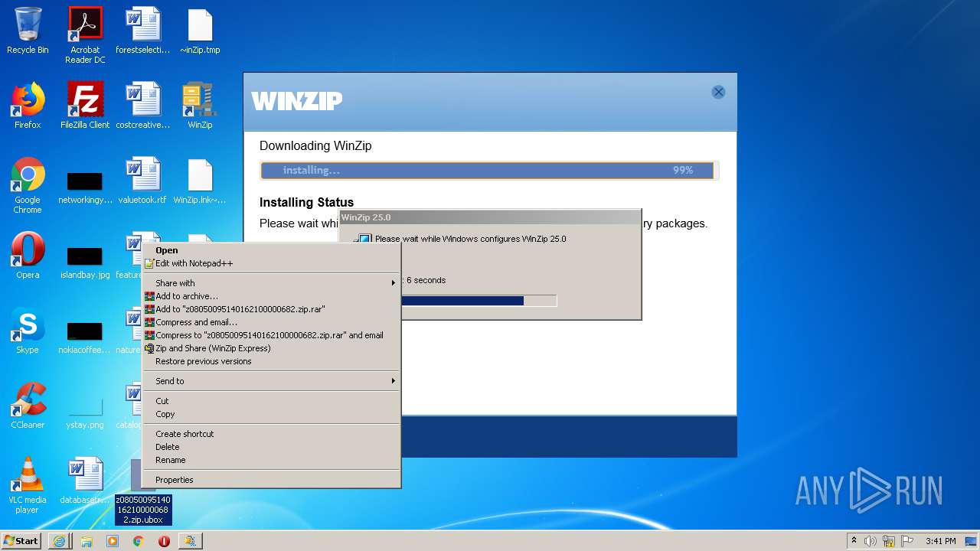Switch to the WinZip installer taskbar button
This screenshot has height=551, width=980.
(x=190, y=541)
